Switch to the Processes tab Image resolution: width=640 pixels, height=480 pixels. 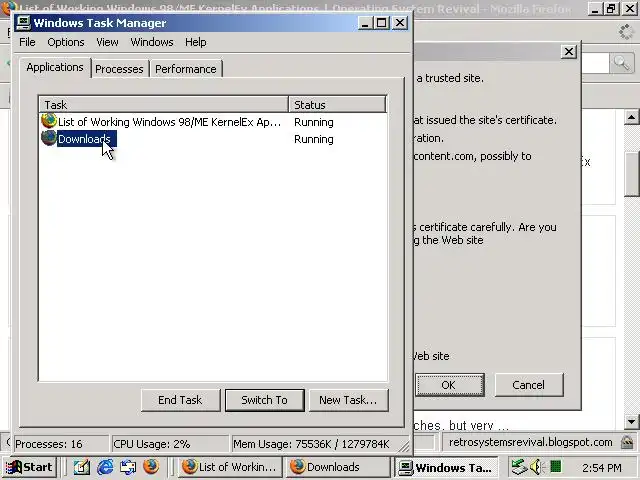[x=119, y=69]
